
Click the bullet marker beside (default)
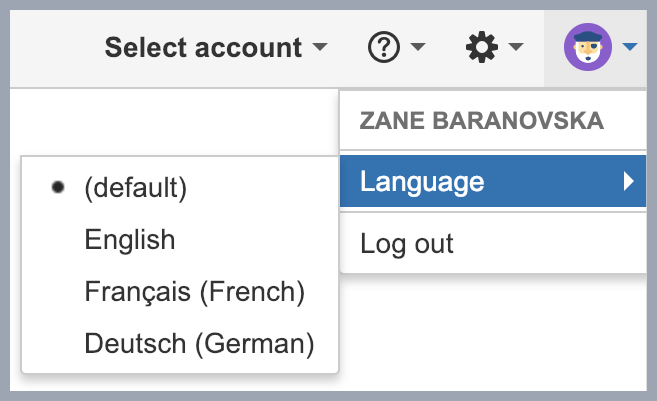[58, 187]
